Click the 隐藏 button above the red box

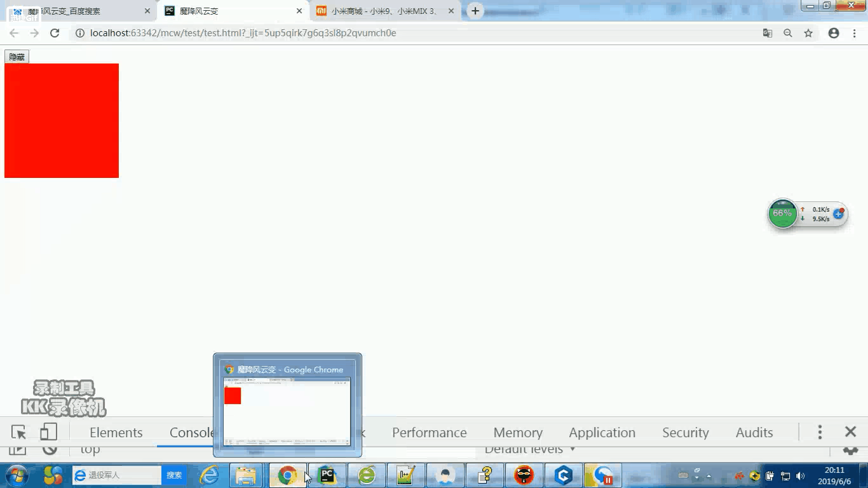click(x=17, y=57)
